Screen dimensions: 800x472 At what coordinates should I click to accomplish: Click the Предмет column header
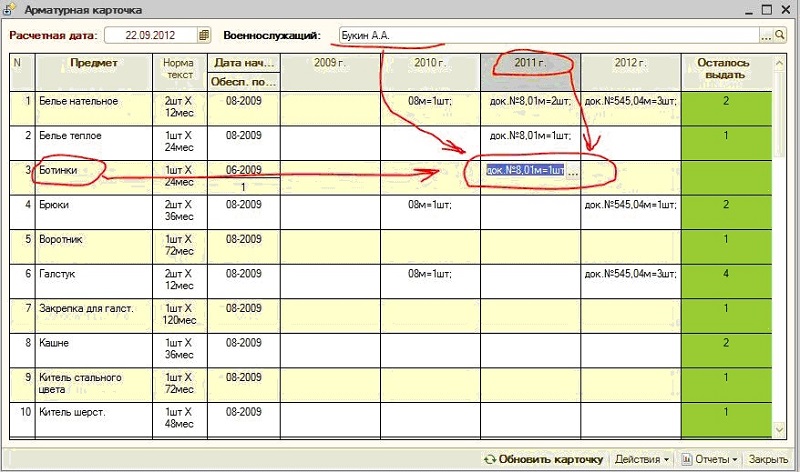[94, 63]
